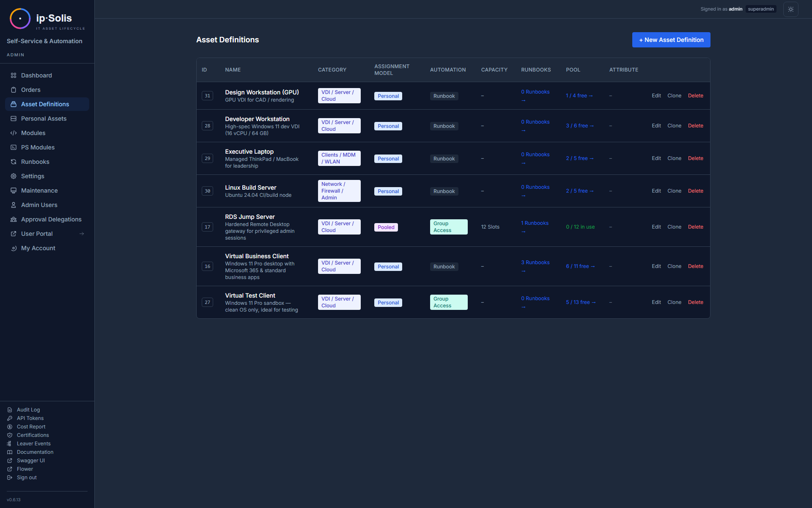Screen dimensions: 812x508
Task: Delete the Executive Laptop definition
Action: [x=695, y=158]
